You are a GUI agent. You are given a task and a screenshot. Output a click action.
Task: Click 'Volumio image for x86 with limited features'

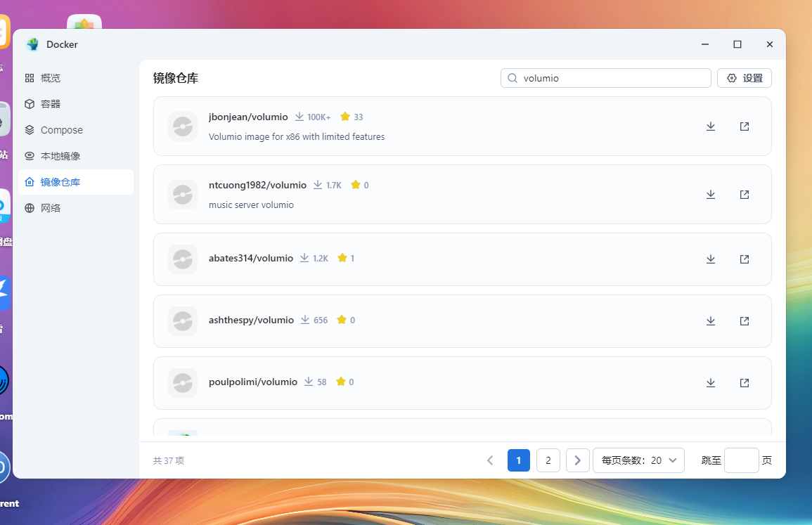tap(297, 136)
